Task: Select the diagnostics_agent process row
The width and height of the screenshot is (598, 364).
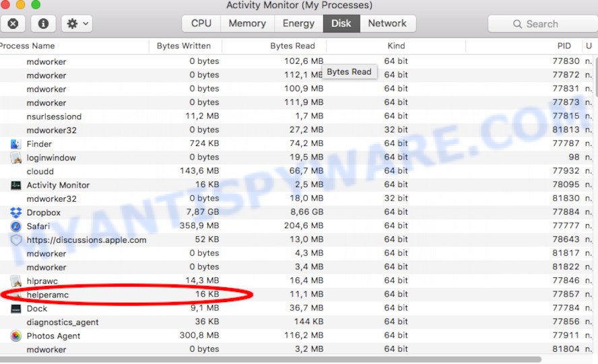Action: click(x=298, y=322)
